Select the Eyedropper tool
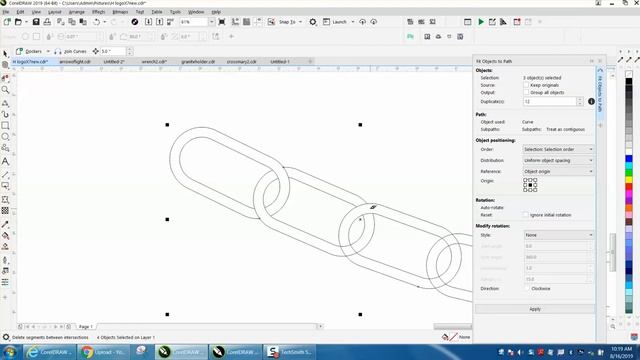This screenshot has width=640, height=360. tap(5, 224)
